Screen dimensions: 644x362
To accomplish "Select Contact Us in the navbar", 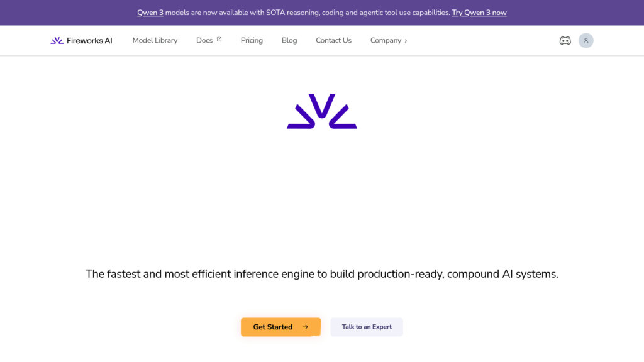I will pos(333,41).
